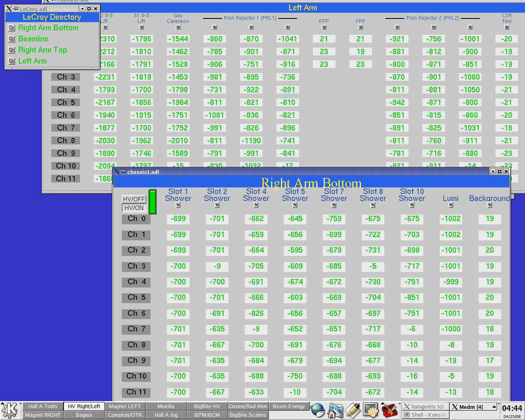Screen dimensions: 525x420
Task: Open BPM/BCM taskbar button
Action: point(207,415)
